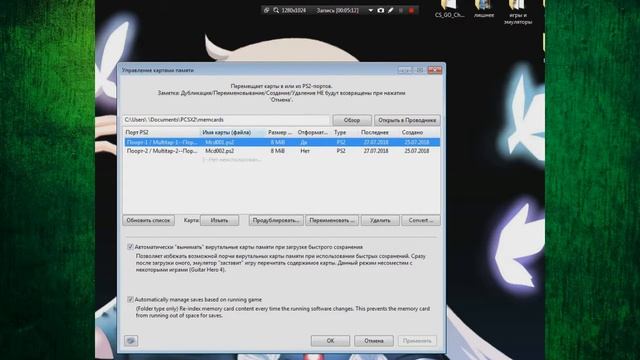The height and width of the screenshot is (360, 640).
Task: Select the «игры и эмуляторы» desktop folder
Action: point(518,12)
